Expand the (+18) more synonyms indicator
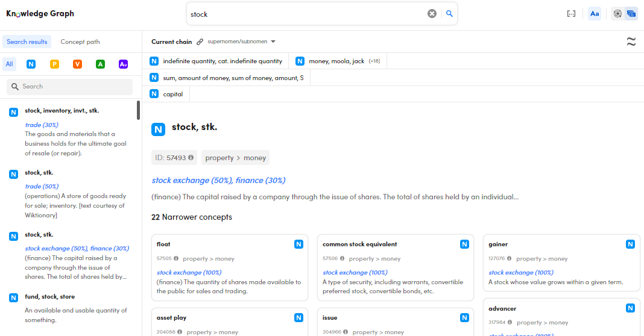The image size is (644, 336). 374,61
